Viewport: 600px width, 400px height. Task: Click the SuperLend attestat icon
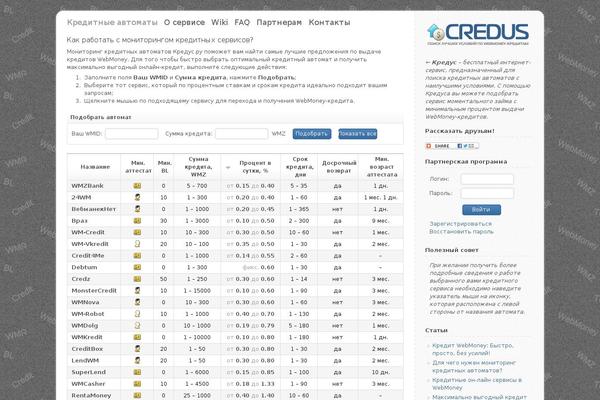tap(137, 372)
